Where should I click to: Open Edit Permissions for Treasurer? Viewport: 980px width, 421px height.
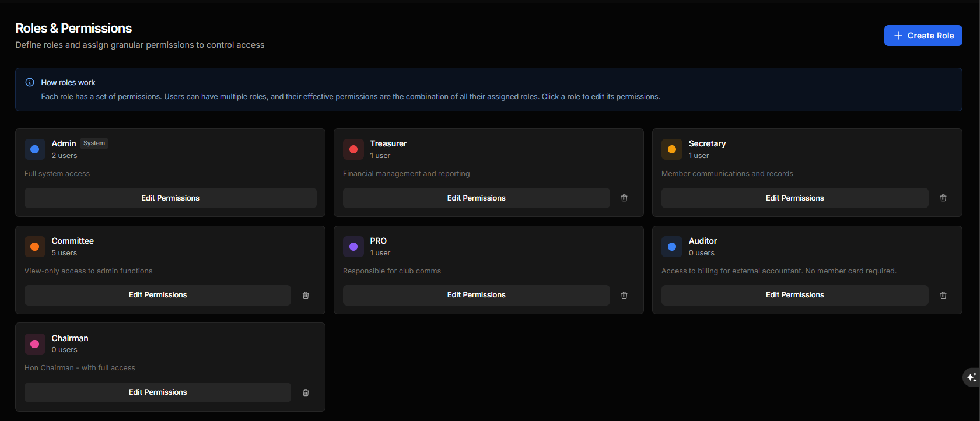point(476,198)
